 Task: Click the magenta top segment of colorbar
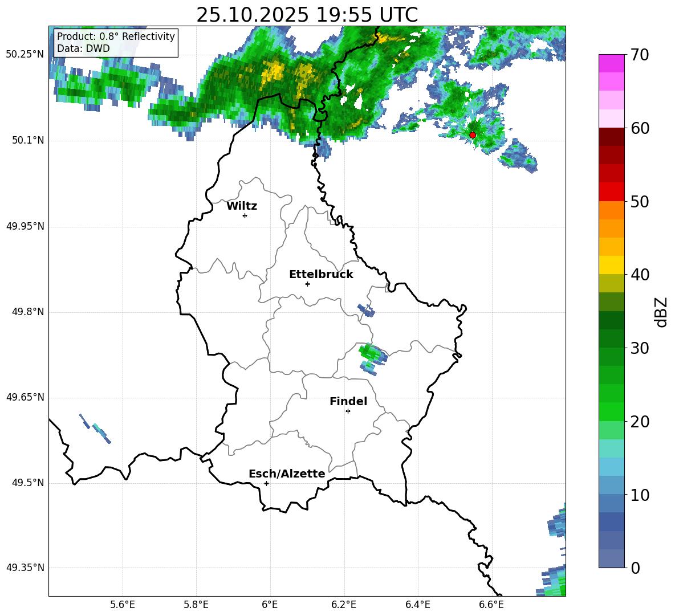(x=611, y=63)
